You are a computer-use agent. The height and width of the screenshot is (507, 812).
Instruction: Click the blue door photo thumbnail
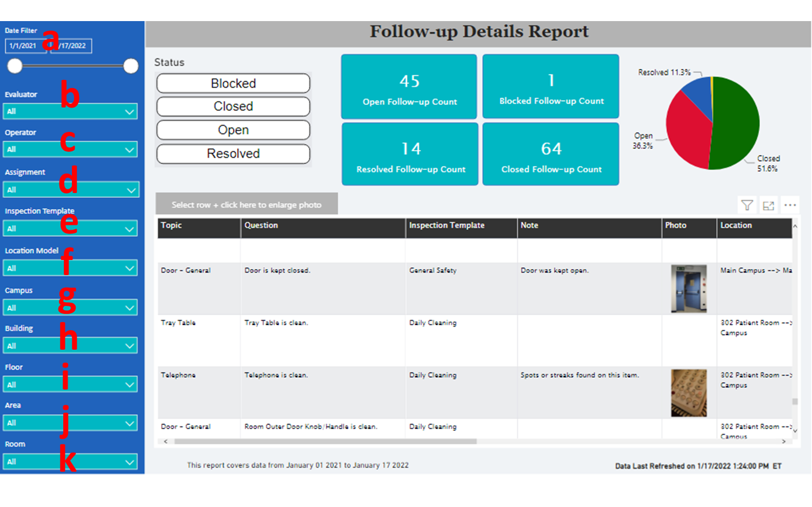tap(688, 288)
